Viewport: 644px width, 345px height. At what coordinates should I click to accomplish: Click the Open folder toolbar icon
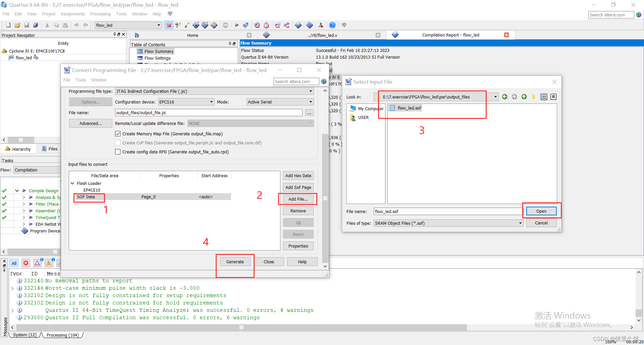pos(17,25)
